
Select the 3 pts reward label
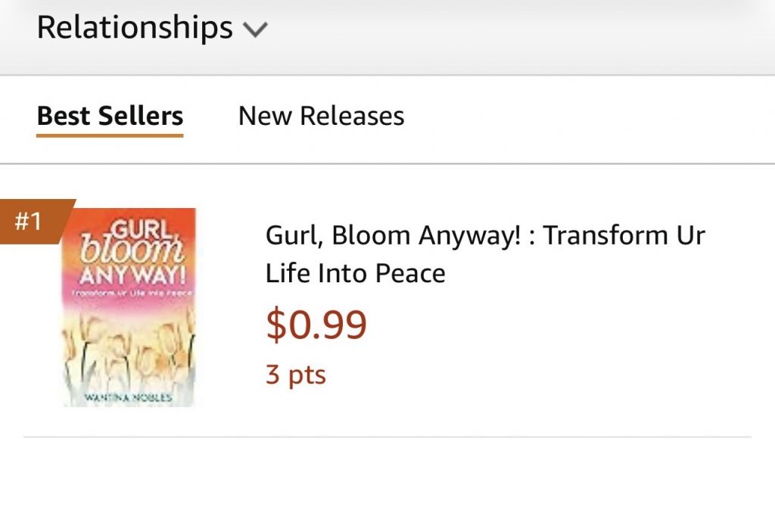295,375
